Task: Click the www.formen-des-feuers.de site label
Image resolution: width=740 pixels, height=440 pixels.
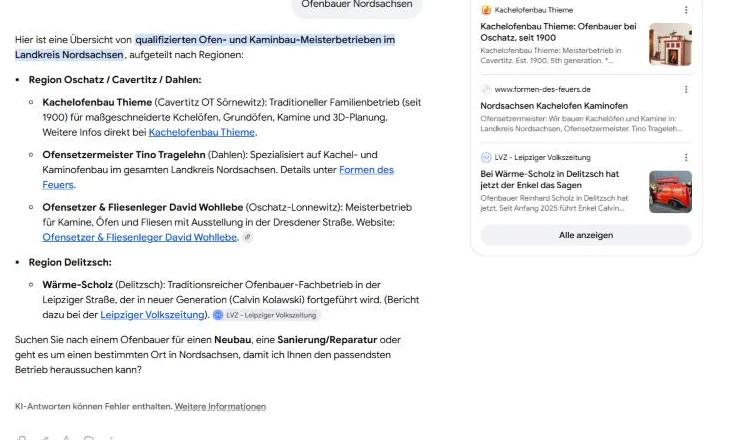Action: (542, 89)
